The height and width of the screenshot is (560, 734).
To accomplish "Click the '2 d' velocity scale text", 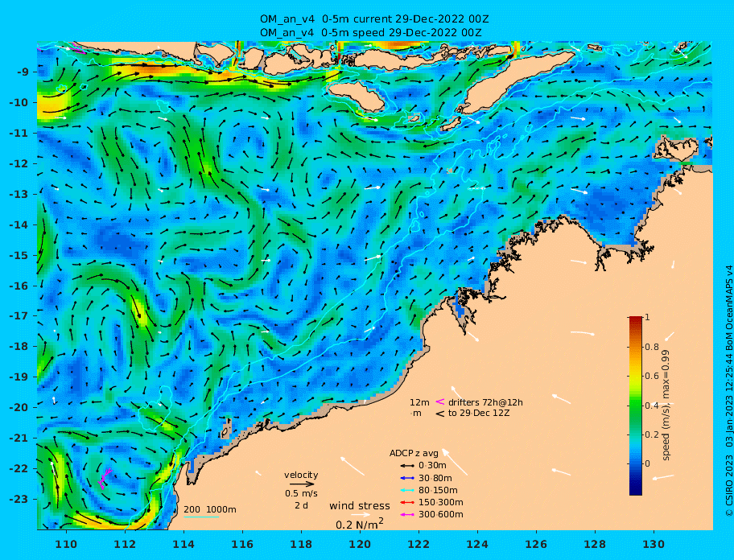I will pos(301,506).
